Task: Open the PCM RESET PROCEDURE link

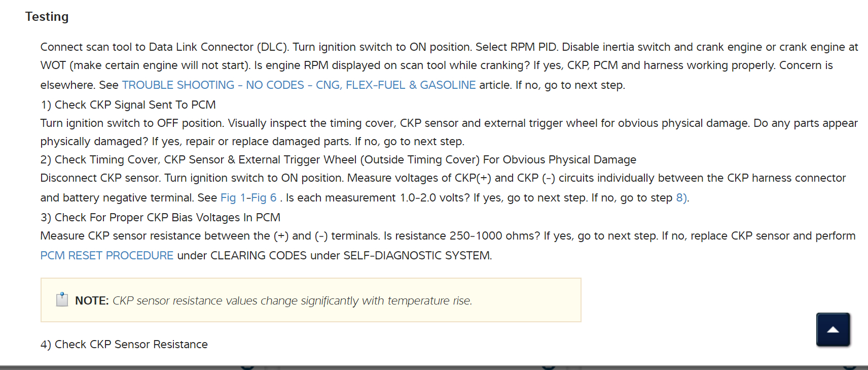Action: [106, 255]
